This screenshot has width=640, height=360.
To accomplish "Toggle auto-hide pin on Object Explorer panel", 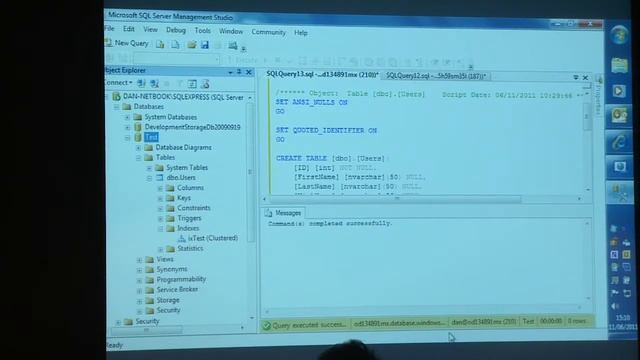I will (239, 72).
